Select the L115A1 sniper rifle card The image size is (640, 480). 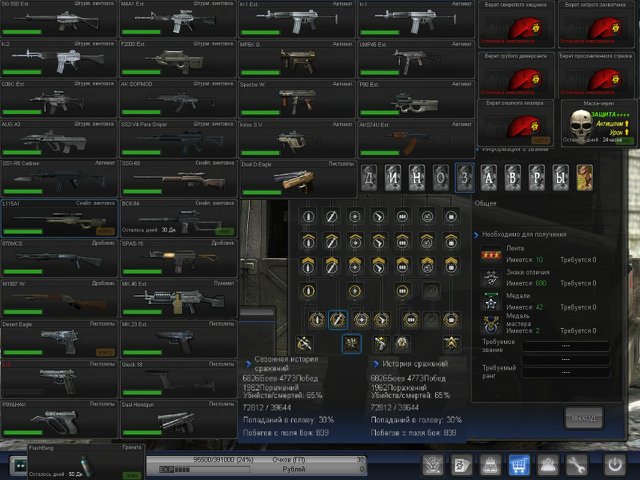coord(60,218)
